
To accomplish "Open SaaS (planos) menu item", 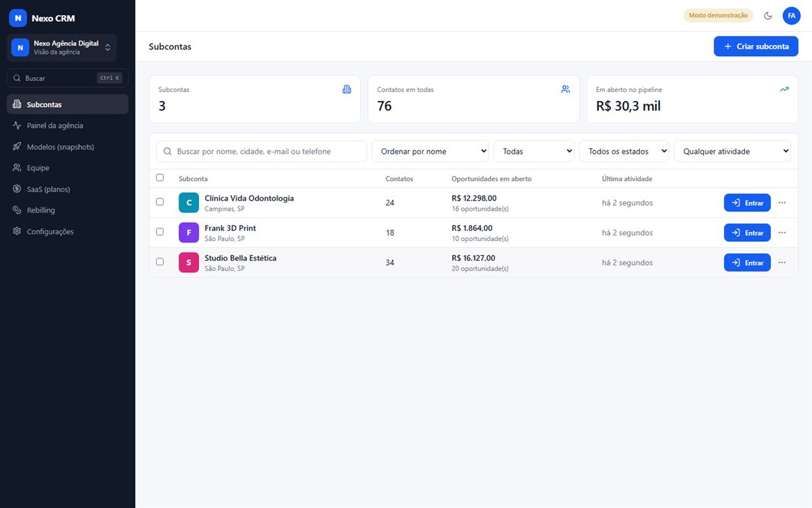I will [x=68, y=189].
